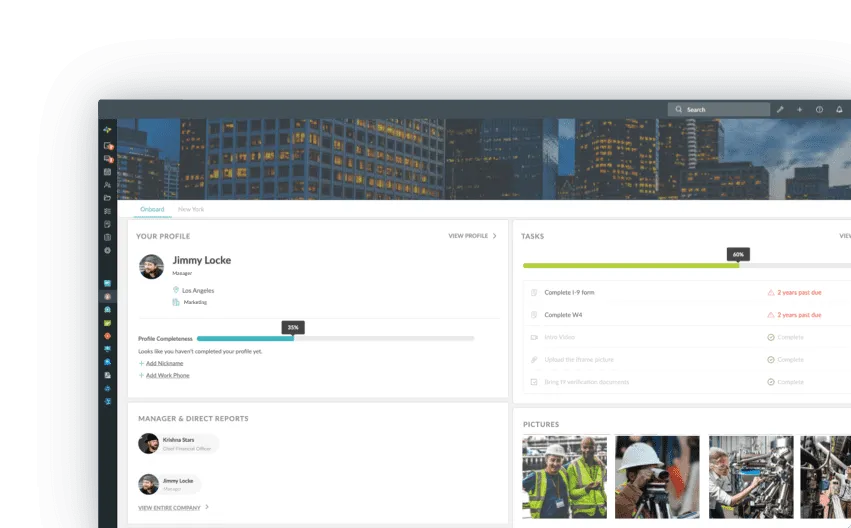The height and width of the screenshot is (528, 851).
Task: Click the Profile Completeness progress bar
Action: tap(335, 339)
